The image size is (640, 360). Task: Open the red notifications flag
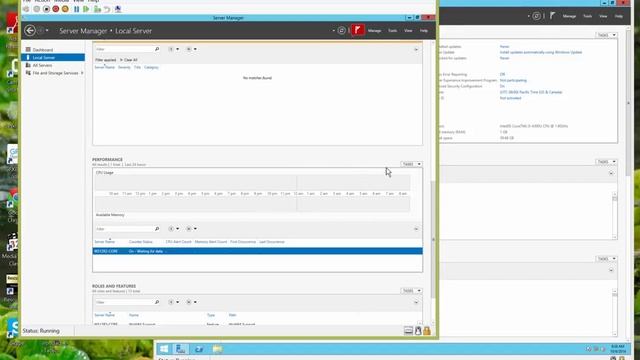(x=358, y=30)
